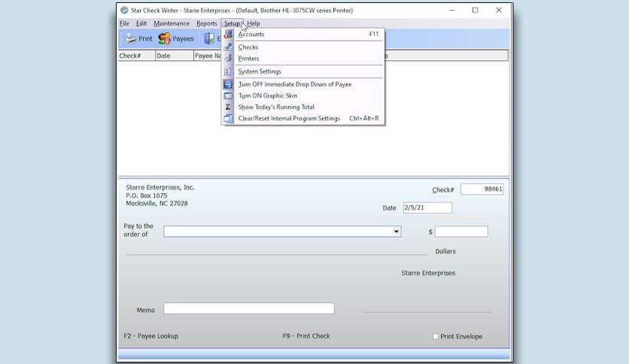Maximize the Star Check Writer window
Image resolution: width=629 pixels, height=364 pixels.
point(475,11)
